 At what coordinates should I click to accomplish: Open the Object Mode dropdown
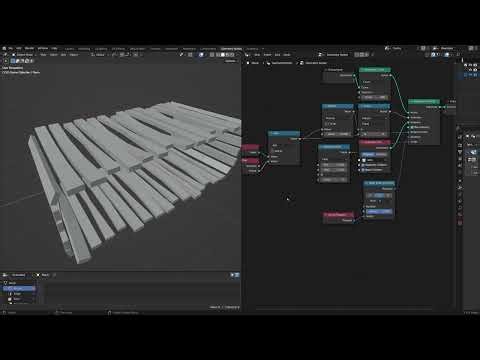[23, 55]
